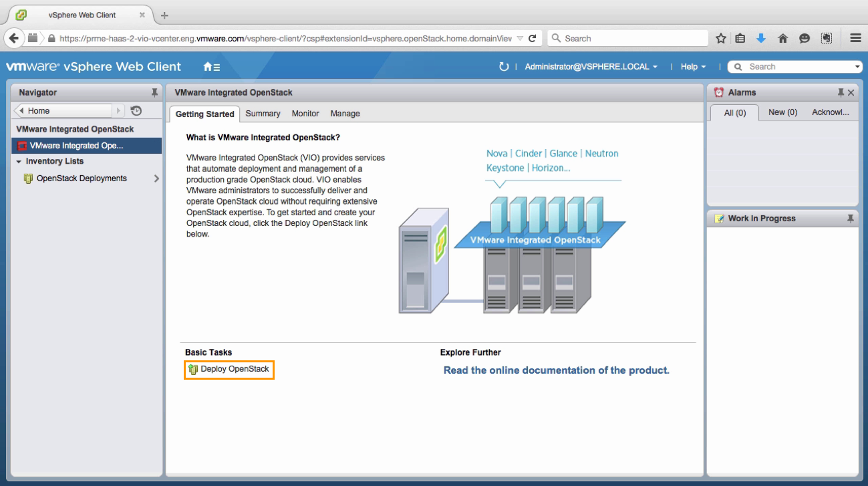The width and height of the screenshot is (868, 486).
Task: Click the screenshot tool icon in toolbar
Action: pyautogui.click(x=827, y=39)
